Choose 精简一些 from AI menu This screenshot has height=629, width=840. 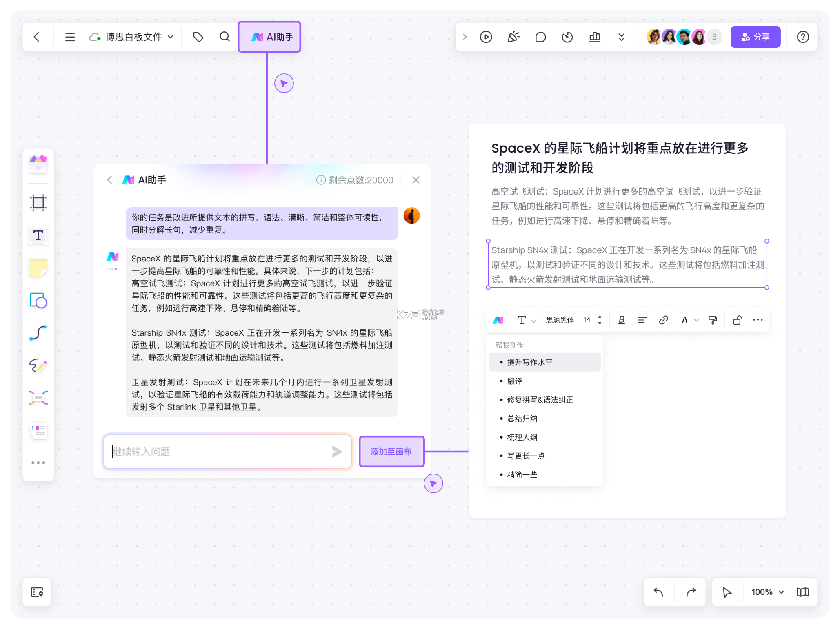544,475
